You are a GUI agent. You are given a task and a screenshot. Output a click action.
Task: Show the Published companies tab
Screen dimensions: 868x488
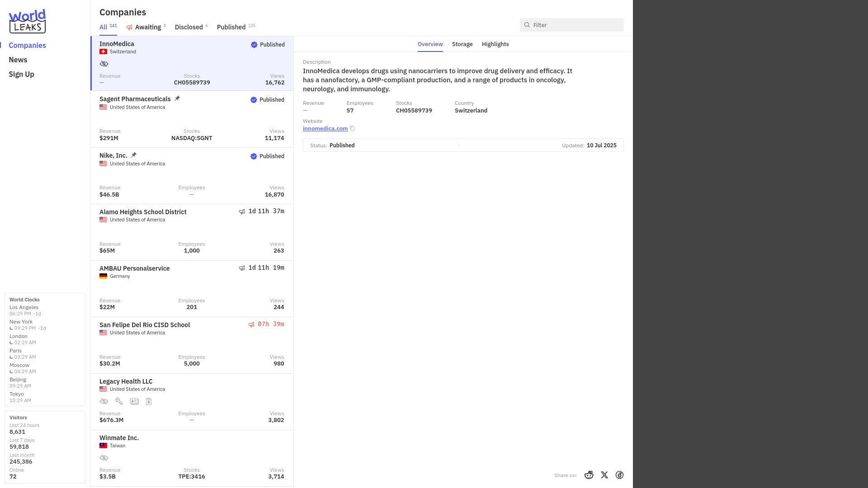236,27
